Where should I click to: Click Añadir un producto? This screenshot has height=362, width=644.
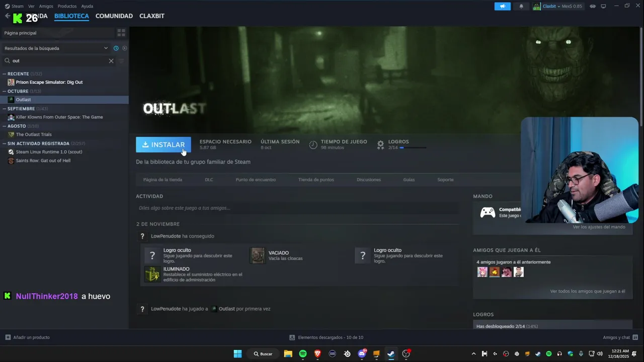pos(28,337)
